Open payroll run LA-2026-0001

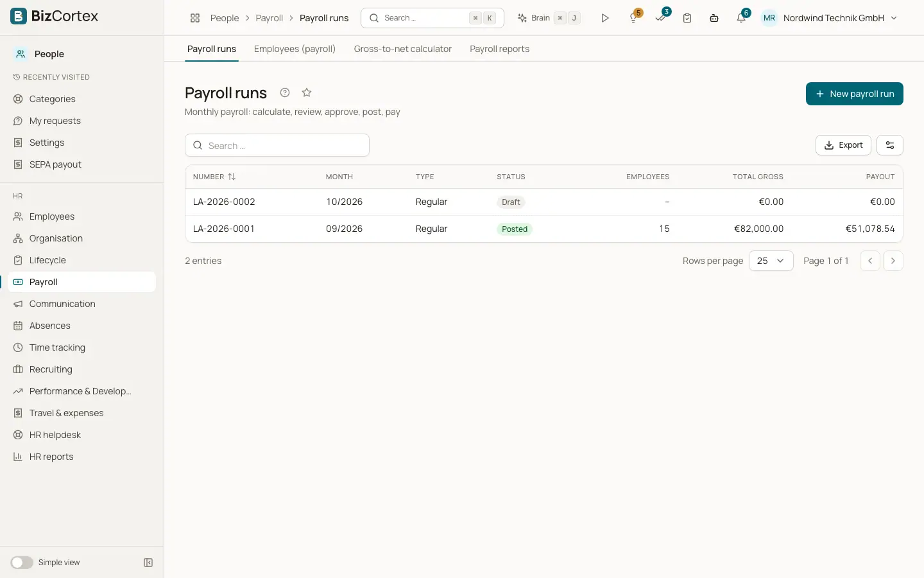pyautogui.click(x=544, y=229)
